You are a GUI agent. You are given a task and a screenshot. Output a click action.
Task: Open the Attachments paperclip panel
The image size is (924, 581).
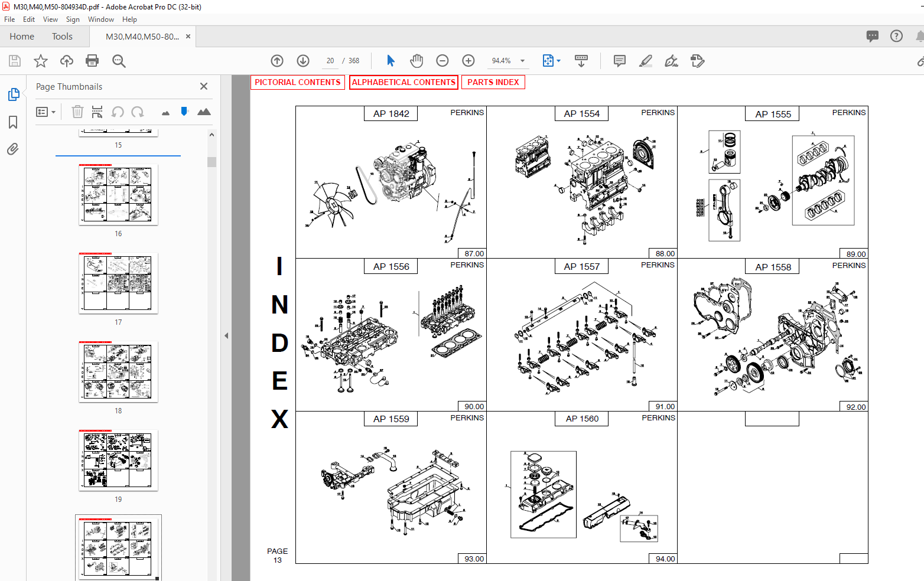[x=13, y=149]
